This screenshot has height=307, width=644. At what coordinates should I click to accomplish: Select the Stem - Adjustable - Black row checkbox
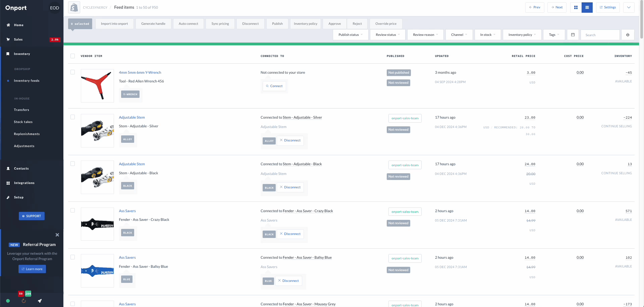click(72, 164)
